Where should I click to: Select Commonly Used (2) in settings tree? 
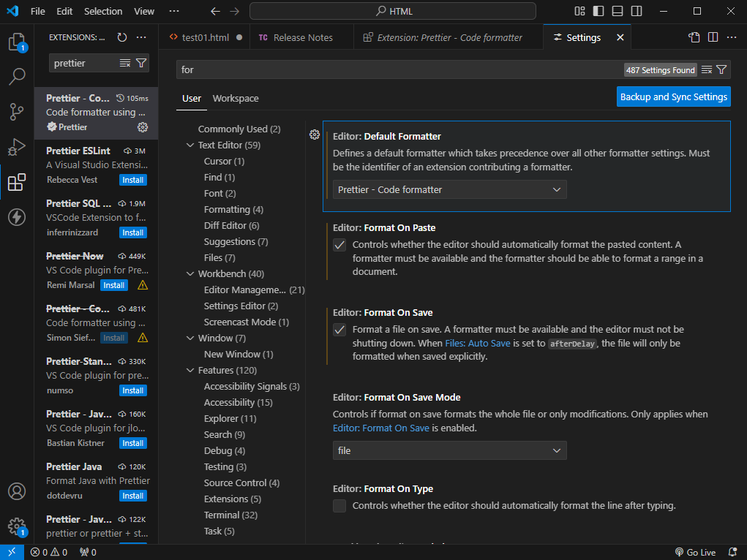coord(239,129)
